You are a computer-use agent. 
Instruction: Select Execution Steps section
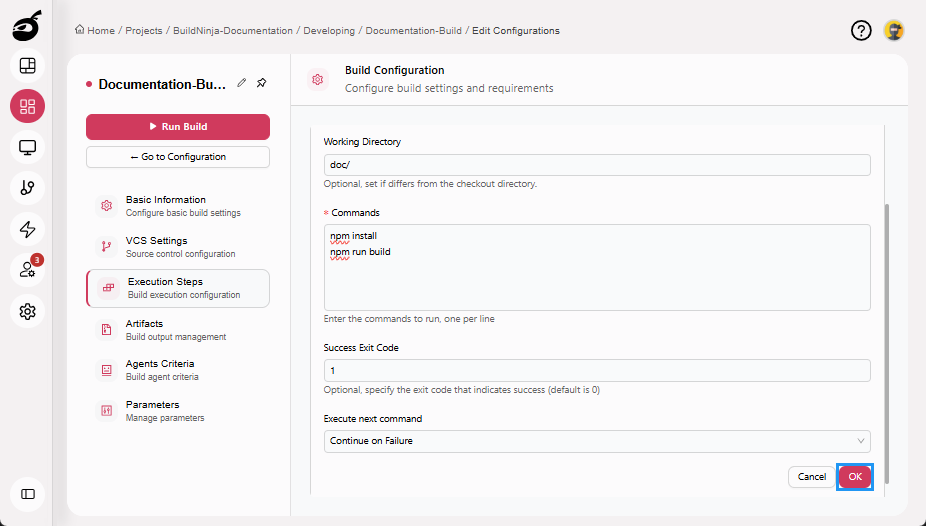coord(178,288)
